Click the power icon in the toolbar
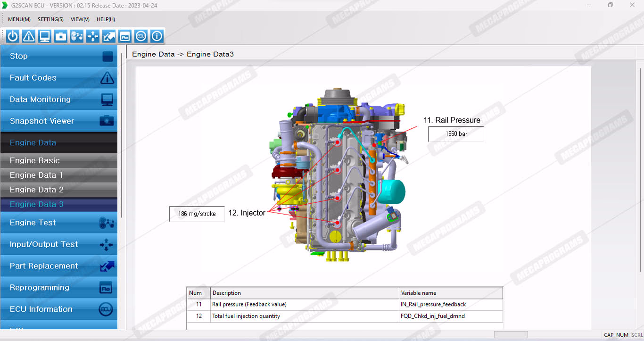The height and width of the screenshot is (341, 644). 13,36
